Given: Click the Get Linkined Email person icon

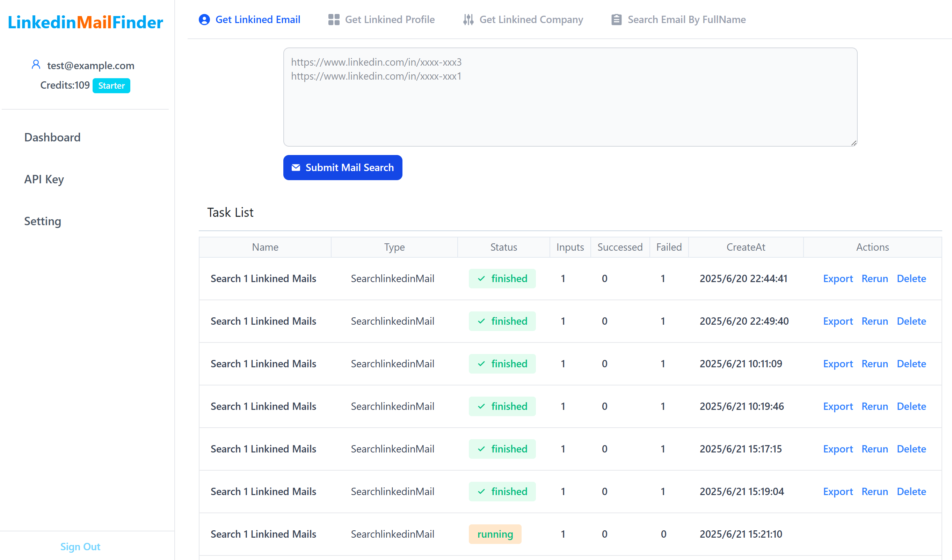Looking at the screenshot, I should click(204, 20).
